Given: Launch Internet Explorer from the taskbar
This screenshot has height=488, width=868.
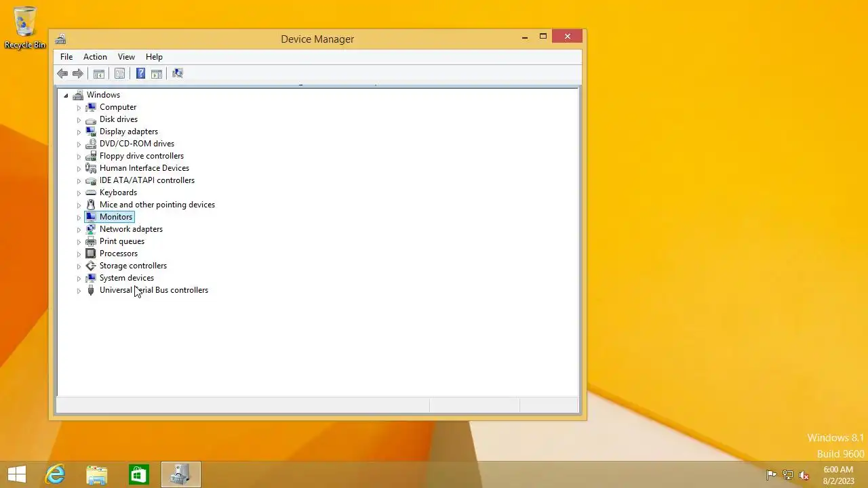Looking at the screenshot, I should tap(55, 474).
